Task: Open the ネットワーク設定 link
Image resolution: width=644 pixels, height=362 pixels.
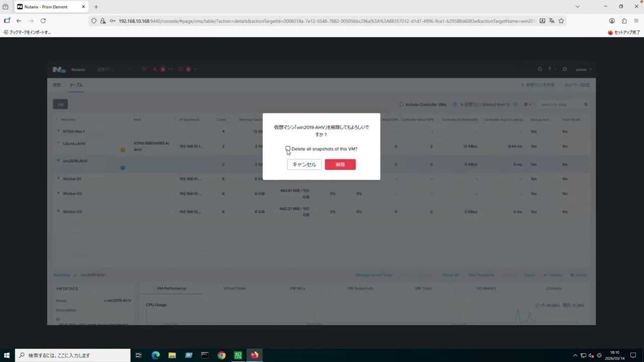Action: click(577, 85)
